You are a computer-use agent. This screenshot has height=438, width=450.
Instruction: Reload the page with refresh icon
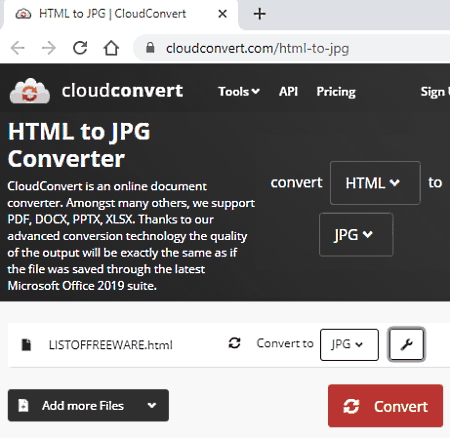[x=80, y=48]
